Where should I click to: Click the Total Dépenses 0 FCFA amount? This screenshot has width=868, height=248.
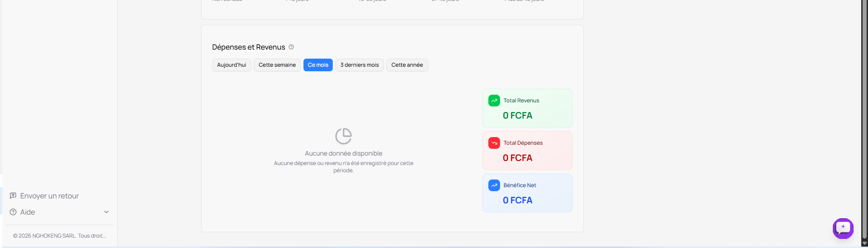point(518,158)
